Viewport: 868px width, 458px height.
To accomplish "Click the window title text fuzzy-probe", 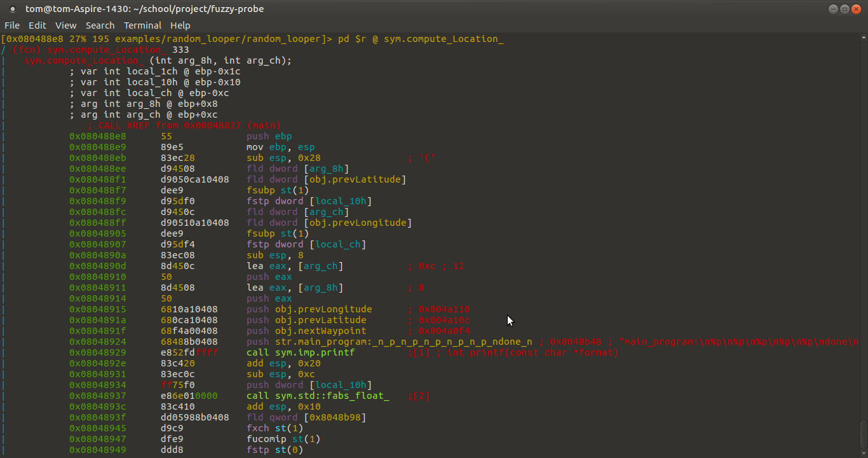I will pyautogui.click(x=237, y=9).
